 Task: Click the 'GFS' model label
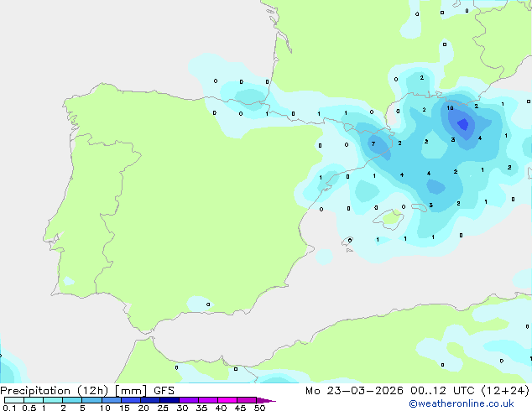point(164,391)
